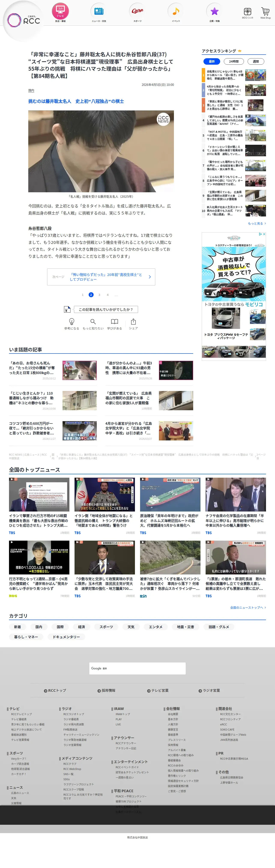Screen dimensions: 275x868
Task: Go to article page 4
Action: click(108, 295)
